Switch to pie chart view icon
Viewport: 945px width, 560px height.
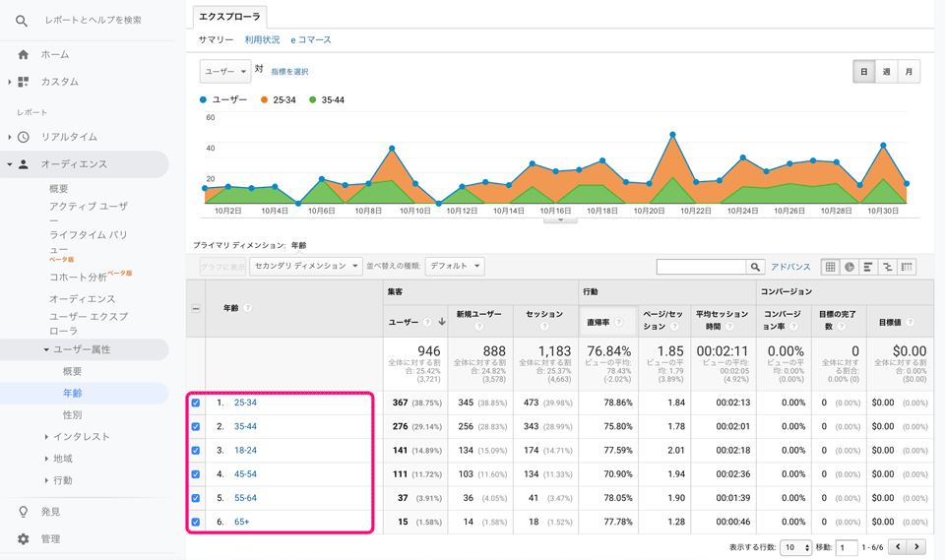tap(850, 267)
